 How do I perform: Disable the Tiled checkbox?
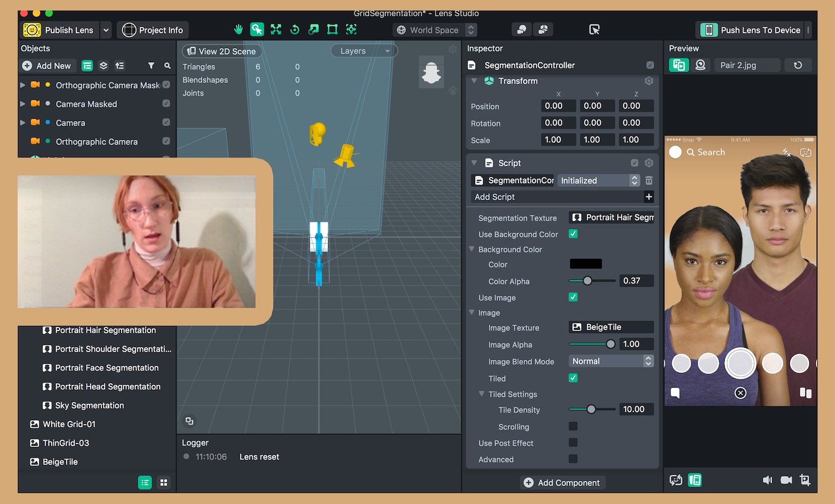click(x=573, y=378)
